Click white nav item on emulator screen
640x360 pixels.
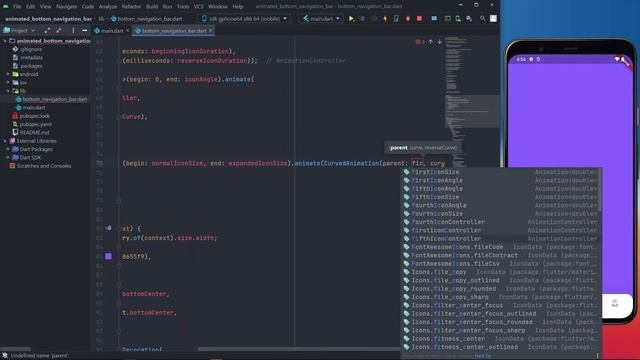pos(615,303)
